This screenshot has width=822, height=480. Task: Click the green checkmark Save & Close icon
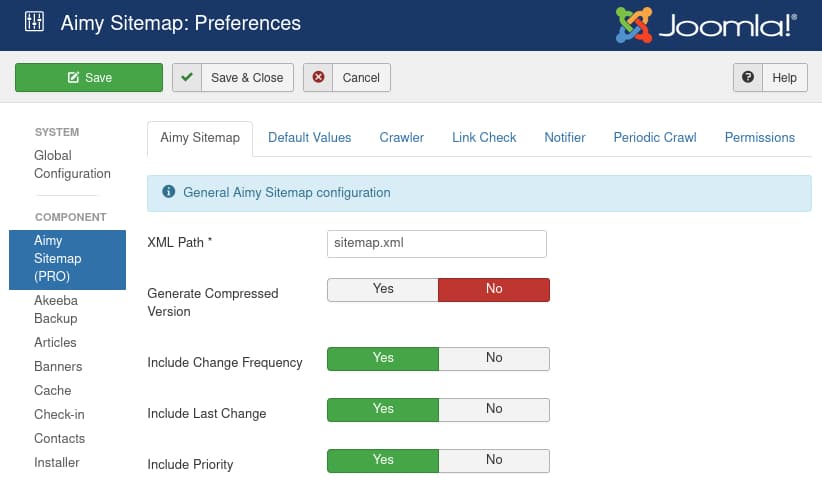tap(186, 77)
